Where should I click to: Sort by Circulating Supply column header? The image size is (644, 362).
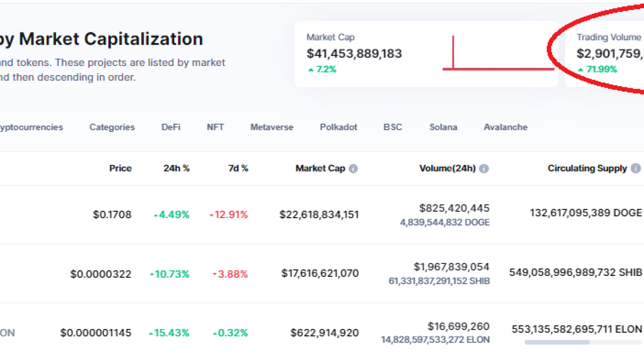coord(587,168)
